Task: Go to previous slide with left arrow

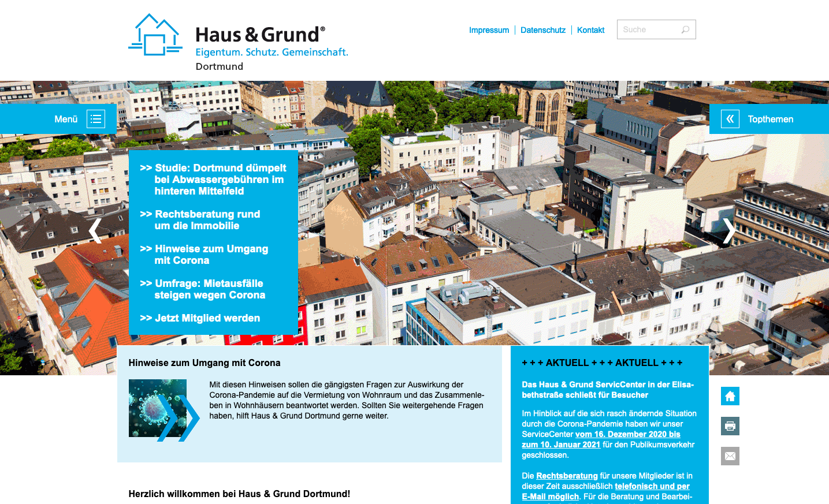Action: coord(95,231)
